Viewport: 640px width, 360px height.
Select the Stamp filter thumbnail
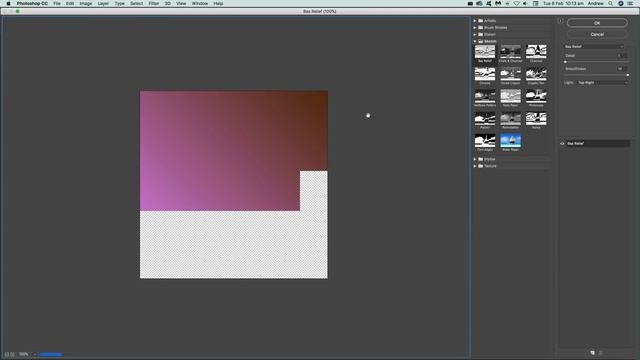(536, 119)
